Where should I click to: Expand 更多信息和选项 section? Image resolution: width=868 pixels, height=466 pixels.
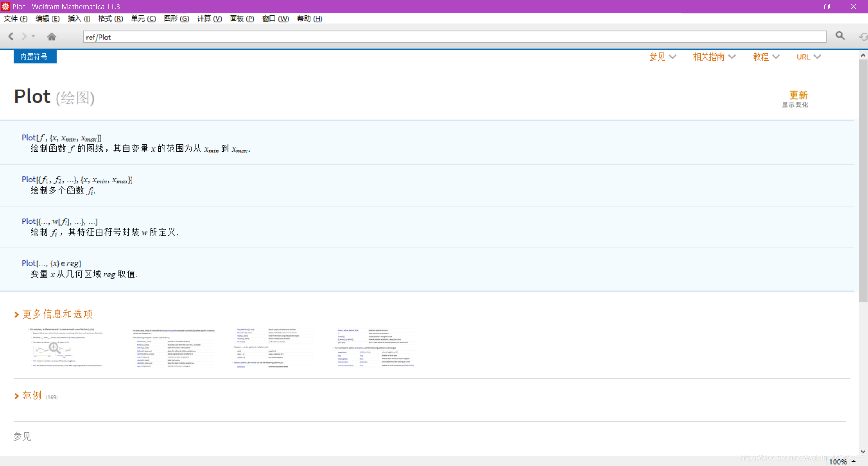tap(53, 314)
